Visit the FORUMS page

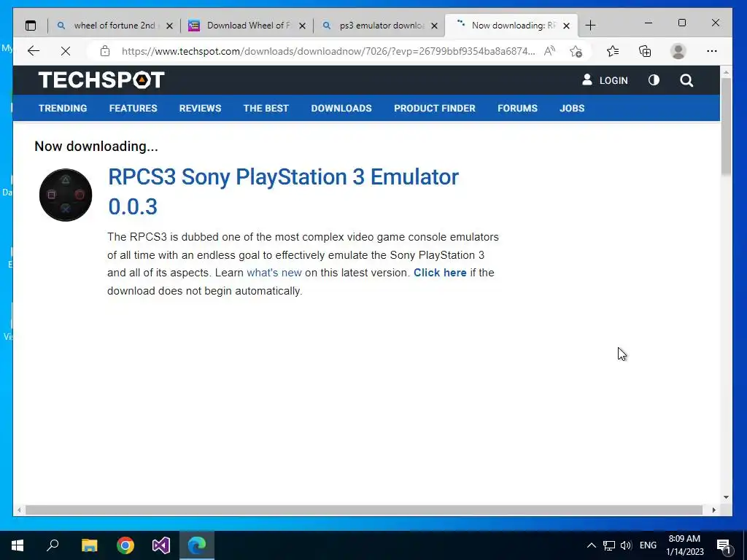pos(517,108)
